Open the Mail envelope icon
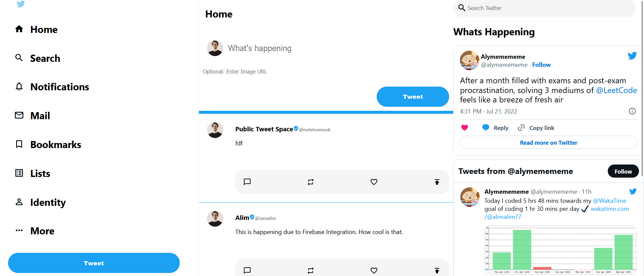The width and height of the screenshot is (644, 276). click(19, 115)
